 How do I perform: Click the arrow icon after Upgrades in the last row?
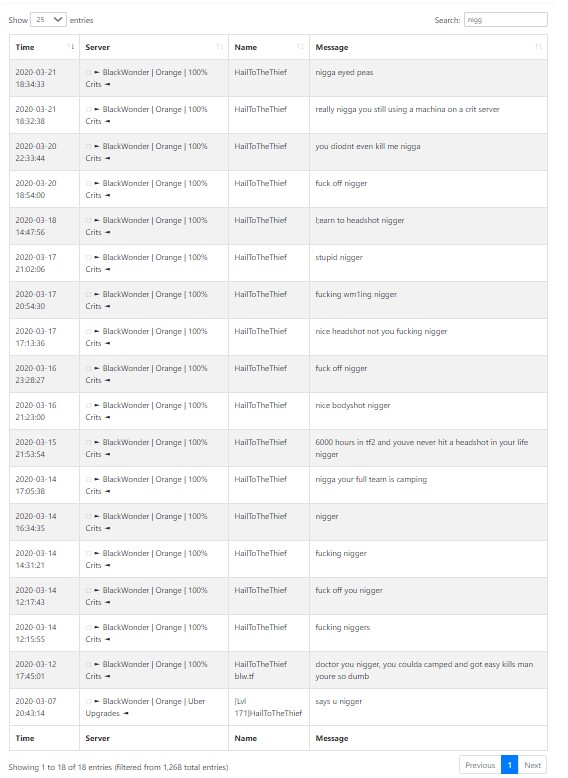(x=126, y=713)
